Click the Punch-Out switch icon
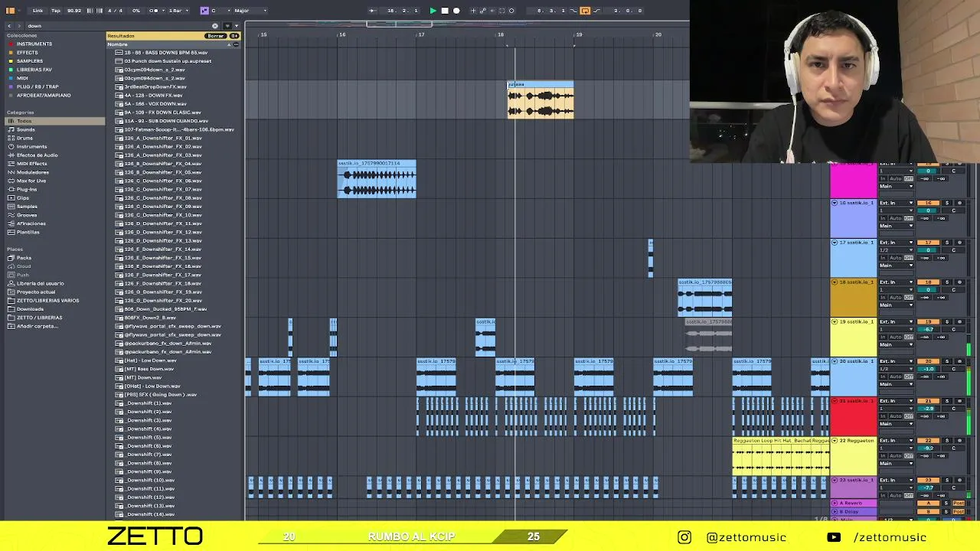Screen dimensions: 980x551 (596, 11)
